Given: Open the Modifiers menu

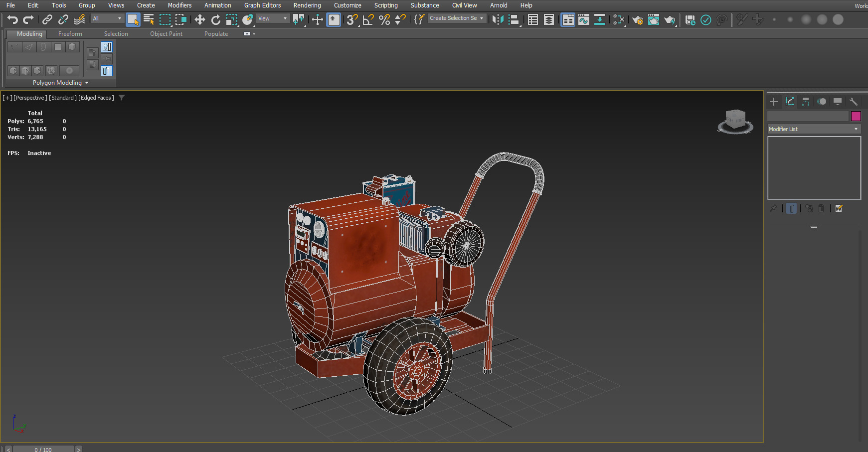Looking at the screenshot, I should tap(179, 5).
